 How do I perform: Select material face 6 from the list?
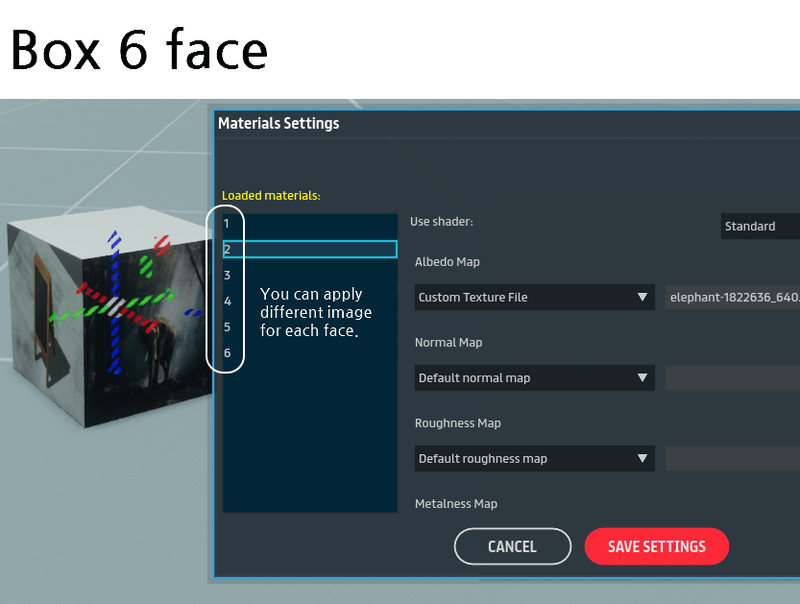tap(228, 353)
